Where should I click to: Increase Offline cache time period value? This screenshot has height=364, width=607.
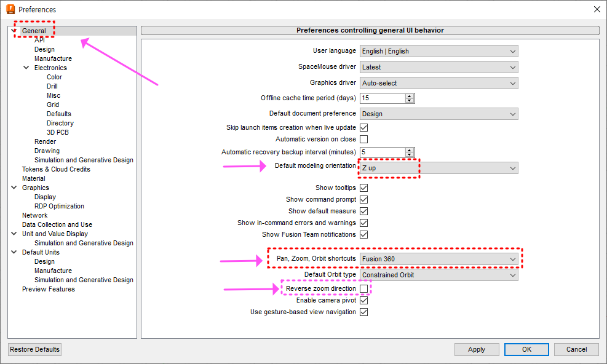pyautogui.click(x=410, y=96)
